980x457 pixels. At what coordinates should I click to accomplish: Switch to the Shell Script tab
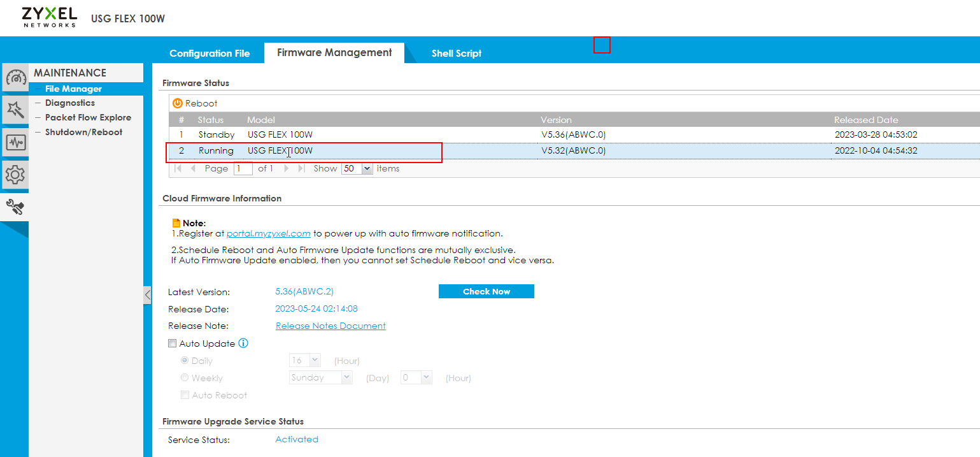coord(456,54)
